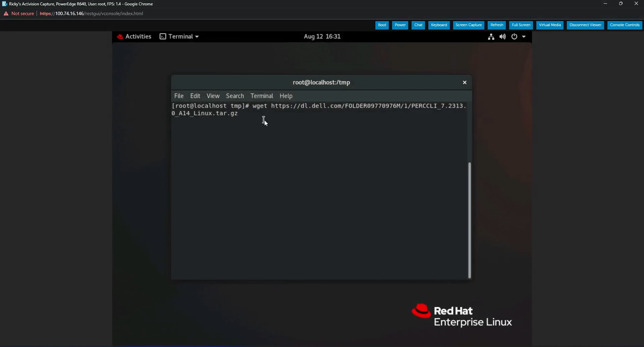Open the network status icon in top bar
This screenshot has height=347, width=644.
click(491, 37)
